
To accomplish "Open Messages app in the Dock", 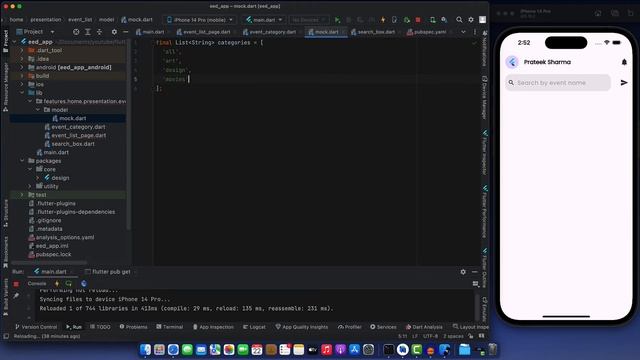I will tap(187, 349).
